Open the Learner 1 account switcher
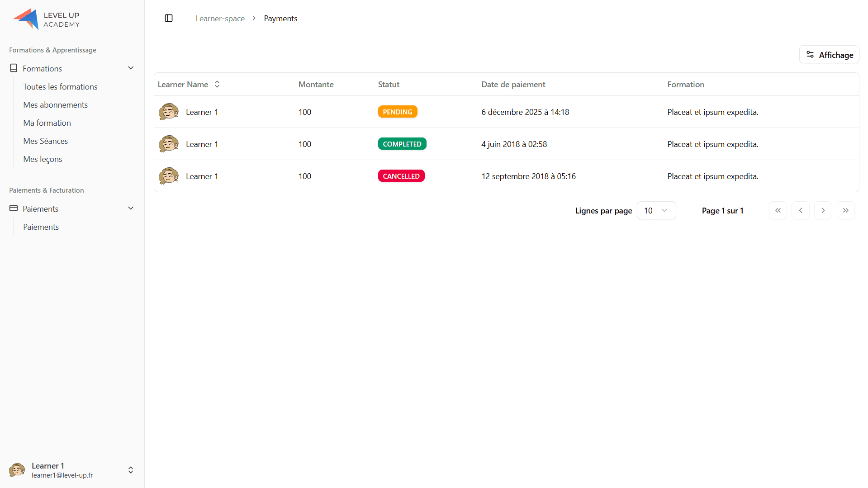The height and width of the screenshot is (488, 868). (x=131, y=470)
